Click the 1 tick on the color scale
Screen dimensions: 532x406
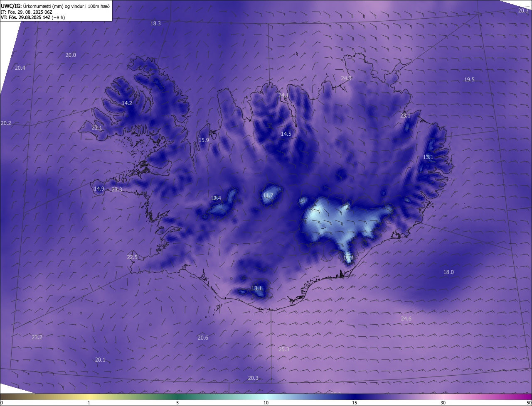[89, 403]
